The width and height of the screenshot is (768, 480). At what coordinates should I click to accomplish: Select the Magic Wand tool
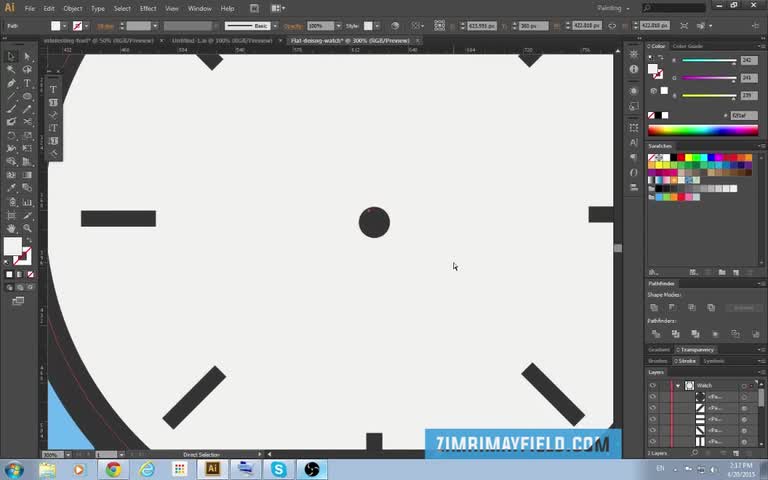(11, 70)
